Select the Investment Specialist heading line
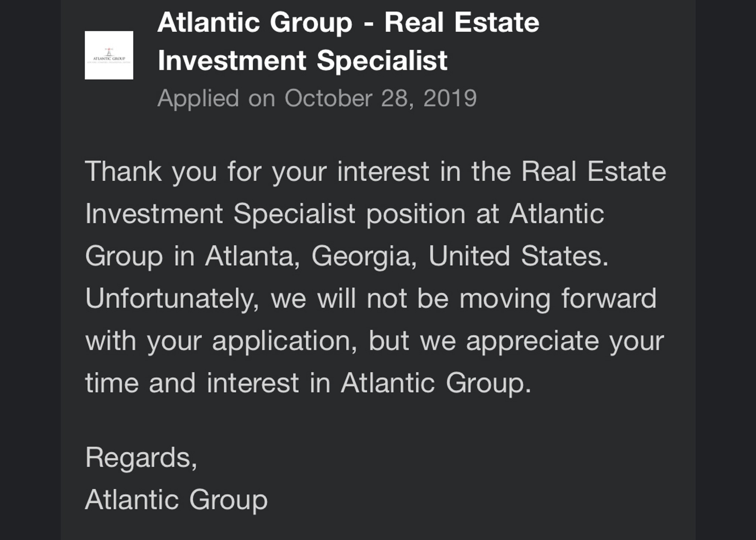 point(303,61)
